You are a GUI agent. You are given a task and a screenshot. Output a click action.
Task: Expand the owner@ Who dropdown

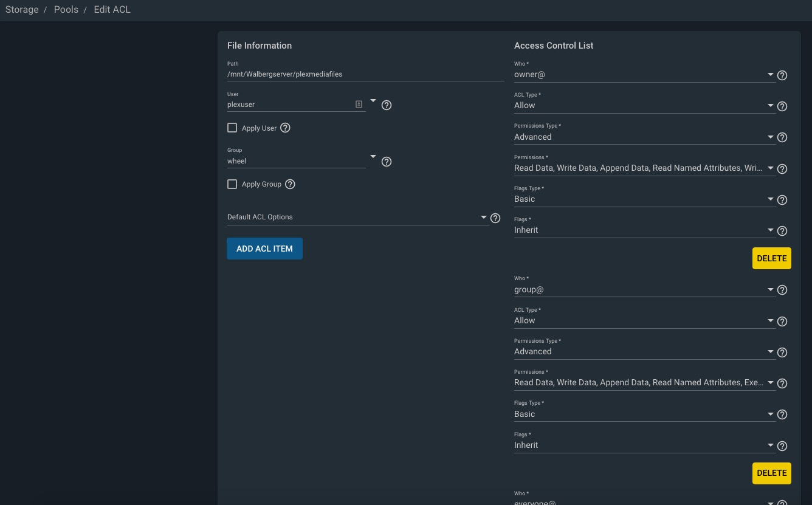(644, 75)
